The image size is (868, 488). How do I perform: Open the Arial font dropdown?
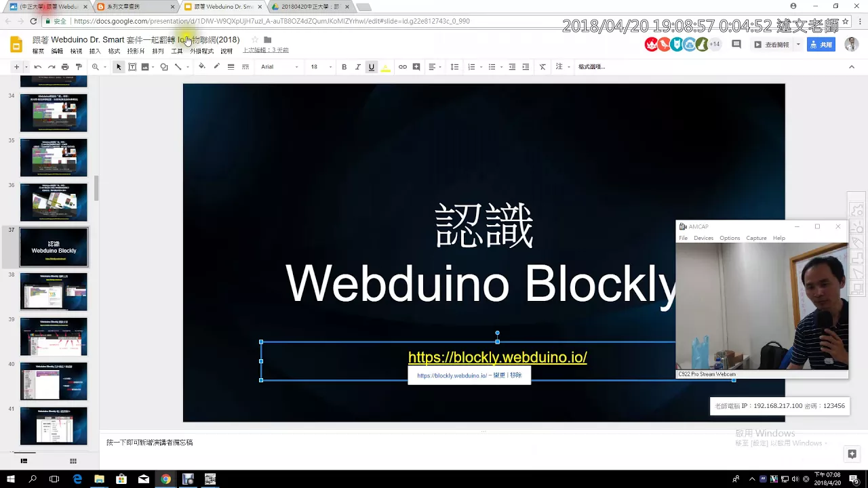tap(280, 67)
